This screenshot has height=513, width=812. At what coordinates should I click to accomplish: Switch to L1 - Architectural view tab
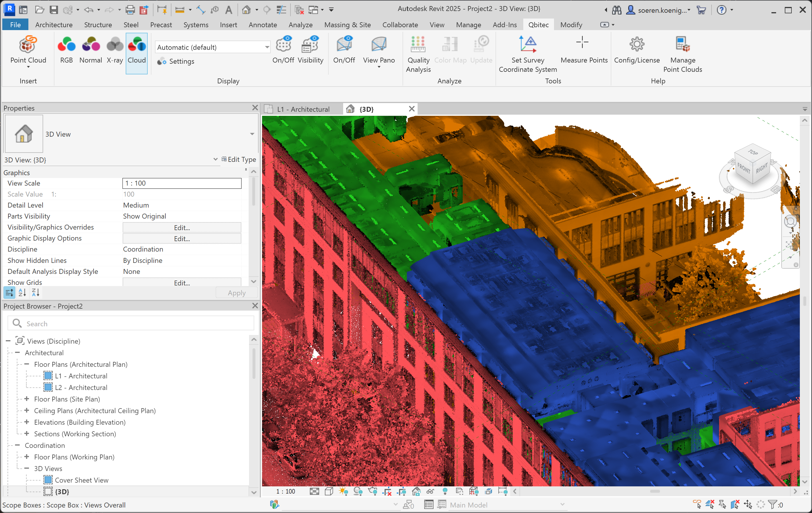pyautogui.click(x=303, y=109)
